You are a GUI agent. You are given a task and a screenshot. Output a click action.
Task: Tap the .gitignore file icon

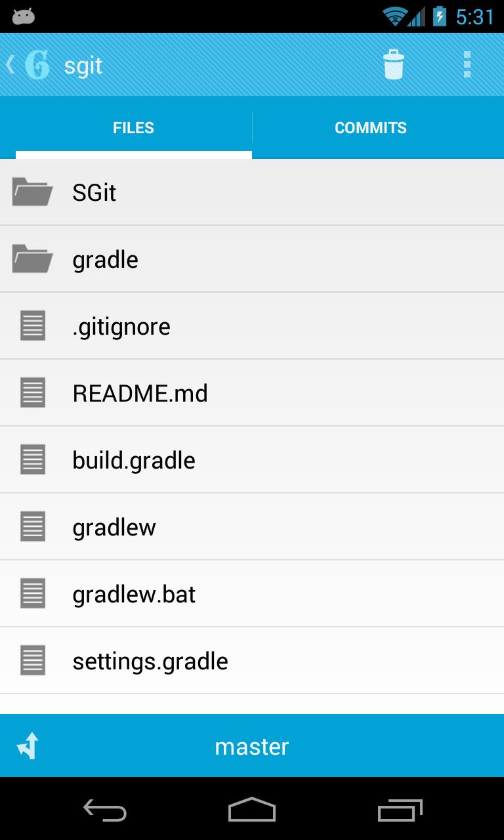[x=32, y=326]
